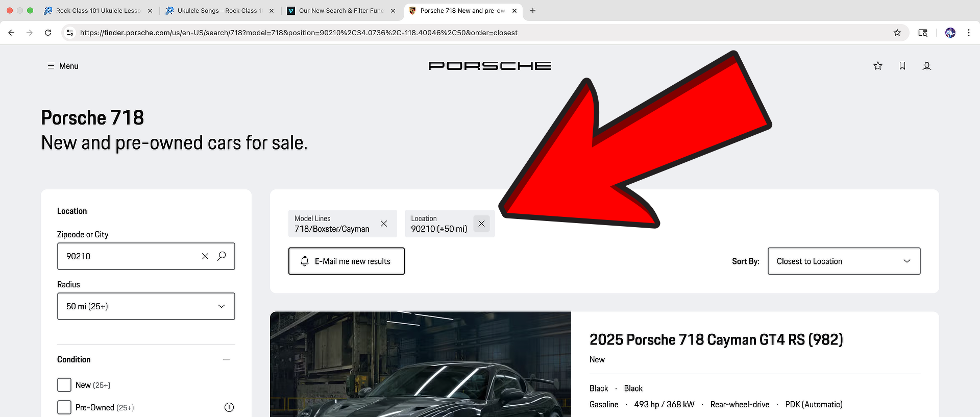
Task: Check the Pre-Owned condition checkbox
Action: (64, 407)
